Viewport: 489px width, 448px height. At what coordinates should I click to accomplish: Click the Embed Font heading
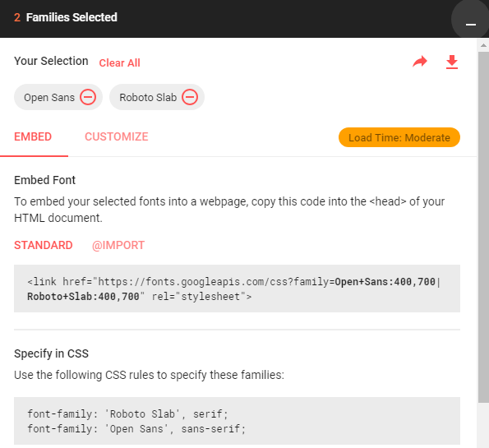pyautogui.click(x=44, y=180)
